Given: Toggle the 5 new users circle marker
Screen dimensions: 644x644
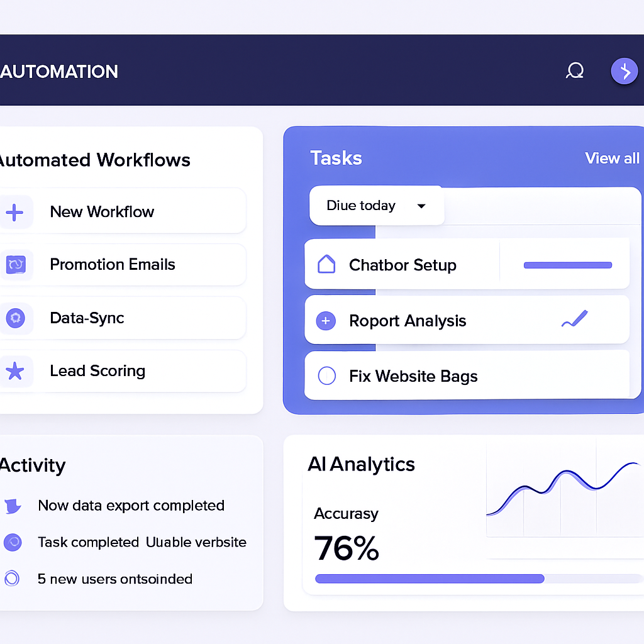Looking at the screenshot, I should pyautogui.click(x=12, y=579).
